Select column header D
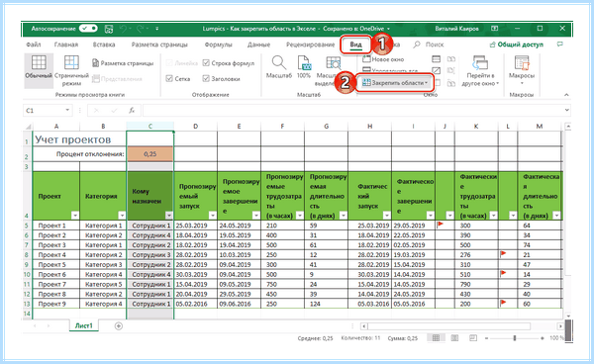 pyautogui.click(x=195, y=127)
